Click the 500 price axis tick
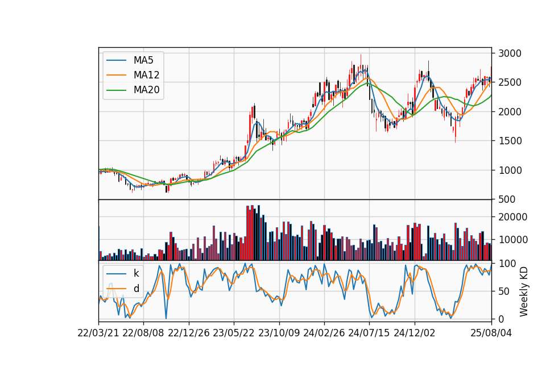 coord(507,199)
